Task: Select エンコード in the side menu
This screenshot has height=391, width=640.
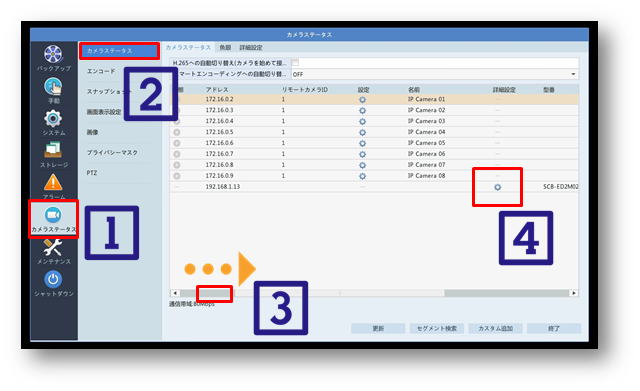Action: tap(101, 71)
